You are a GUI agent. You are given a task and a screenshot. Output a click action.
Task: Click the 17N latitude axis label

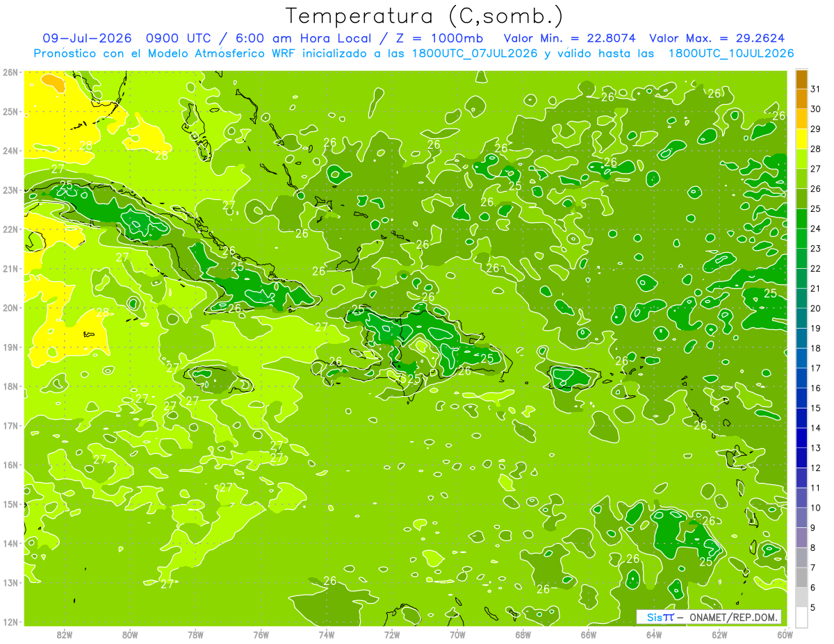[10, 425]
